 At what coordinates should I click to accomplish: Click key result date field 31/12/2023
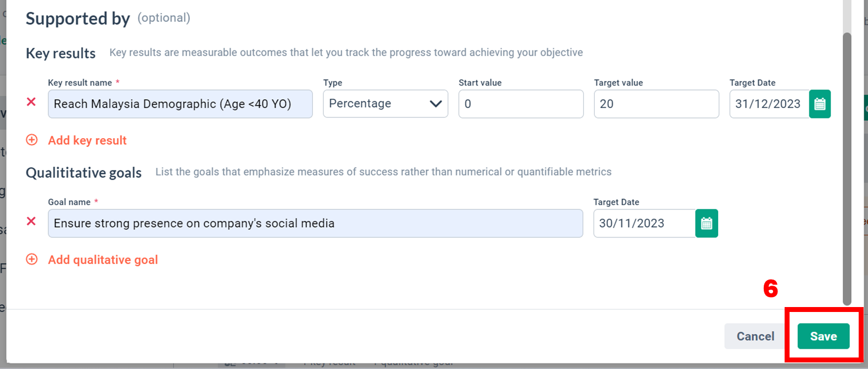point(769,104)
